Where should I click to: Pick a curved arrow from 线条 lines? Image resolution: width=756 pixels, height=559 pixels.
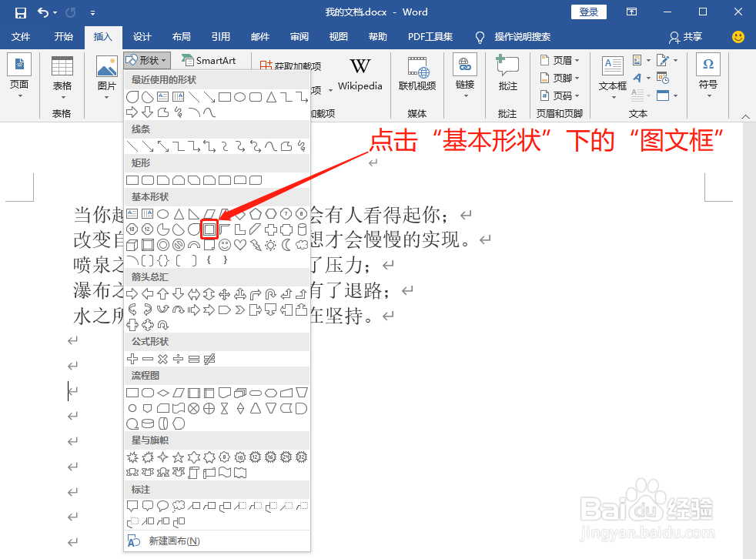pyautogui.click(x=242, y=146)
